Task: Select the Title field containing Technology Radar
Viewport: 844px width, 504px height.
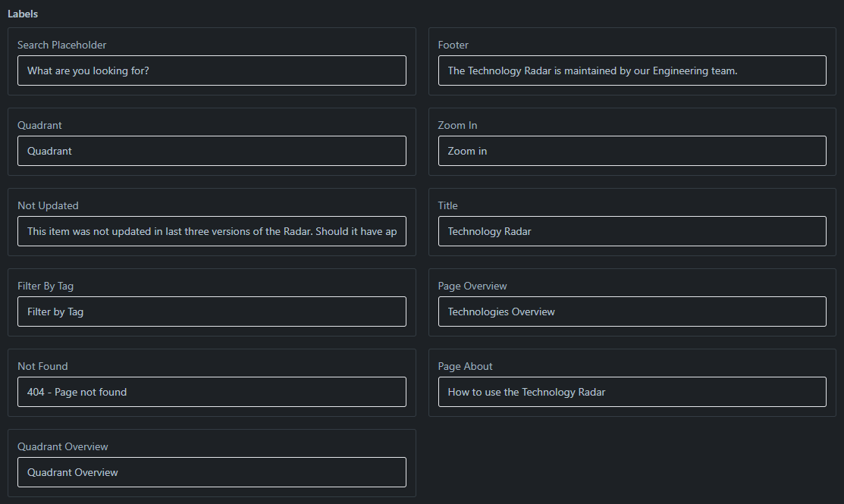Action: (x=632, y=231)
